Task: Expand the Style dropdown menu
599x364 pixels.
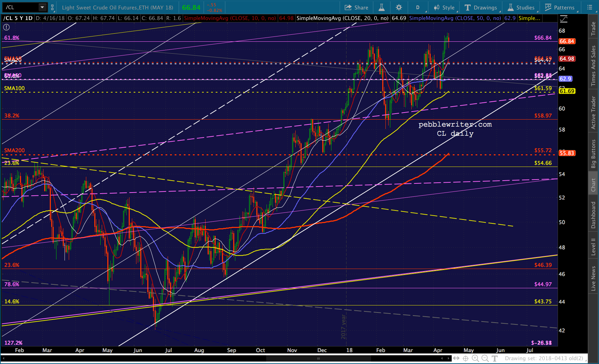Action: tap(444, 7)
